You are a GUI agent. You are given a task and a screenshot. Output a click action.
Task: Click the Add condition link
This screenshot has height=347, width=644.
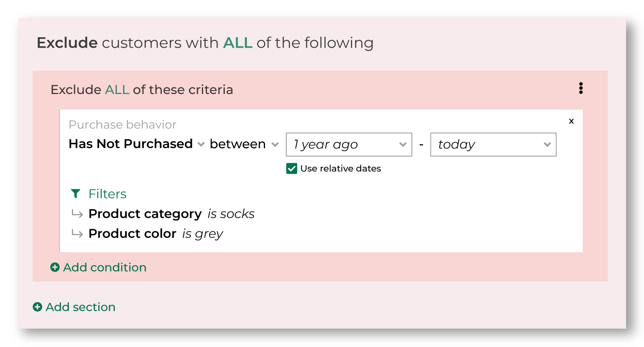[x=98, y=268]
